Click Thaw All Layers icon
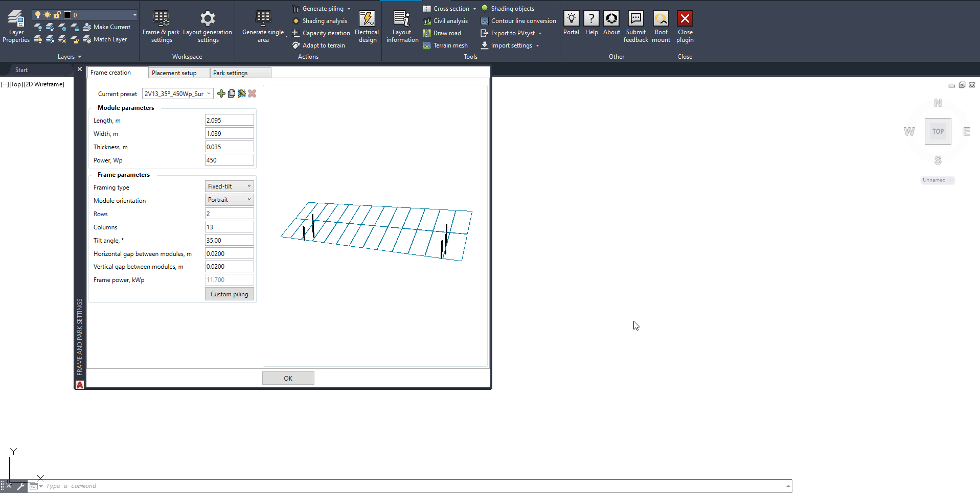 (x=62, y=39)
